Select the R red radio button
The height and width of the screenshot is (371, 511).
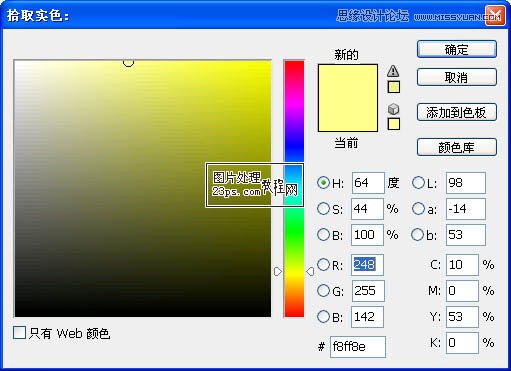323,265
